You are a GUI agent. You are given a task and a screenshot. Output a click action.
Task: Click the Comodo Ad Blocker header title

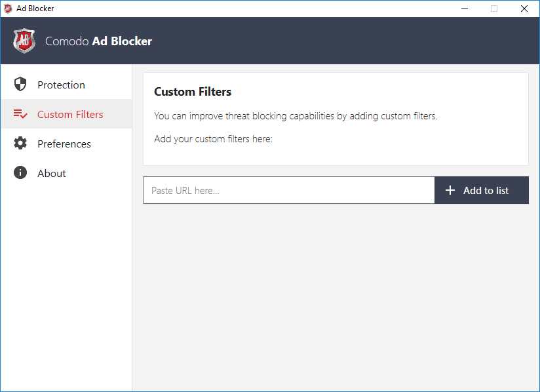click(x=98, y=41)
